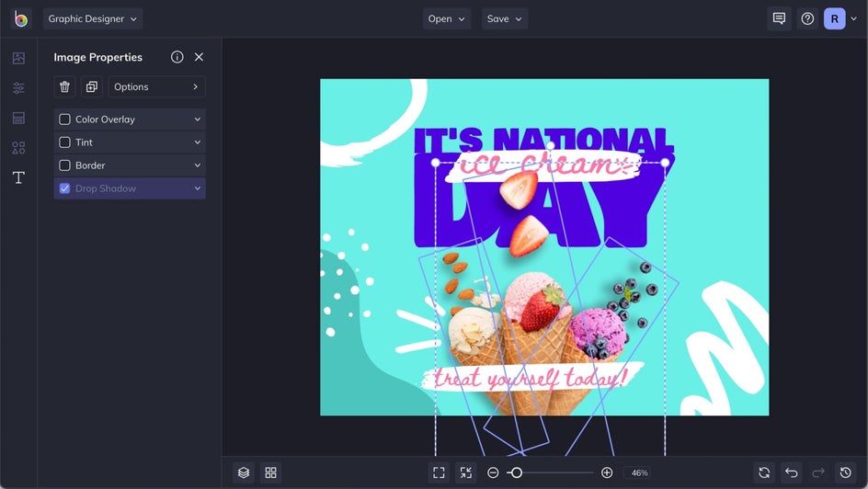The width and height of the screenshot is (868, 489).
Task: Expand the account menu chevron
Action: (x=853, y=18)
